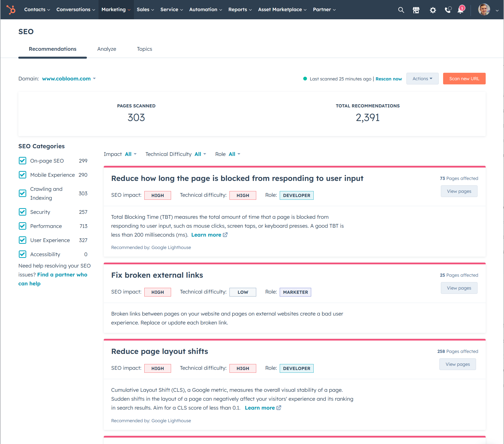Open the Asset Marketplace navigation menu
This screenshot has height=444, width=504.
(282, 10)
